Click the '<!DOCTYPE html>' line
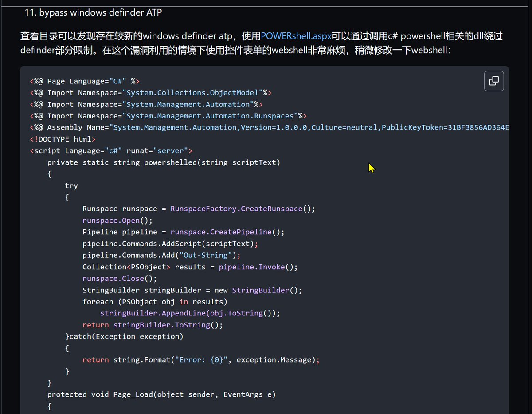 [63, 139]
